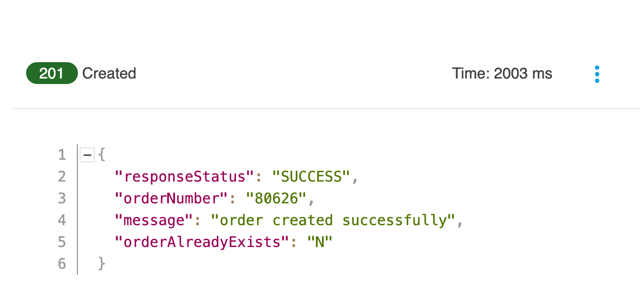Click line number 3 in the gutter
This screenshot has height=301, width=644.
coord(62,198)
